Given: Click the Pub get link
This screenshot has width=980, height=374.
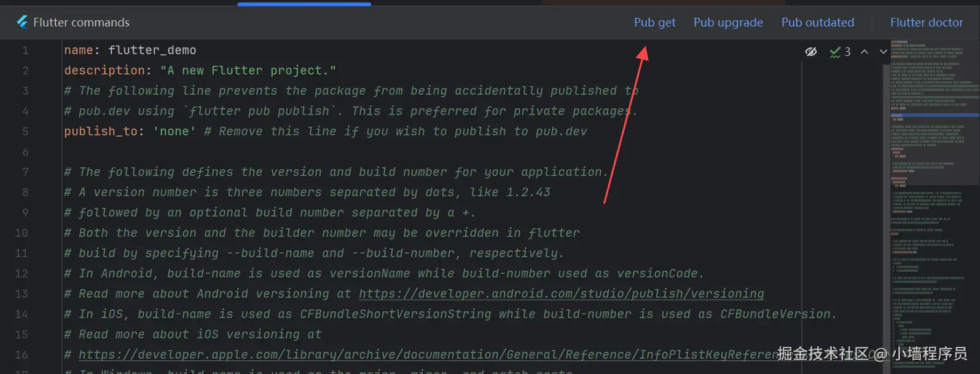Looking at the screenshot, I should coord(654,22).
